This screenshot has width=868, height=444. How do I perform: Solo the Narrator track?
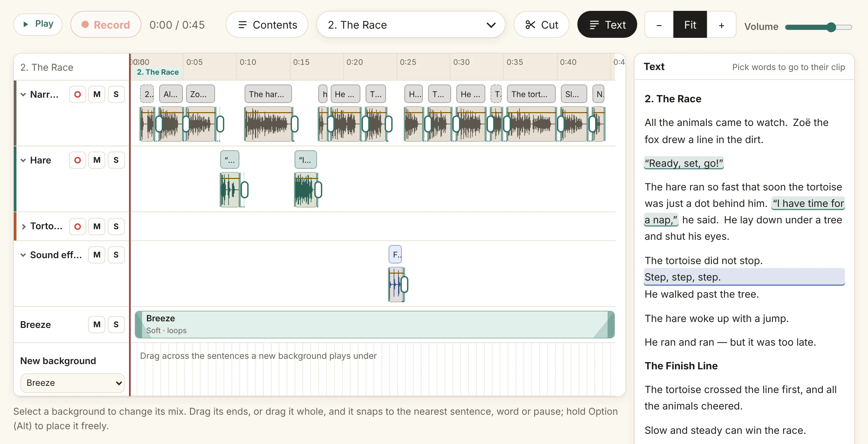pos(116,94)
